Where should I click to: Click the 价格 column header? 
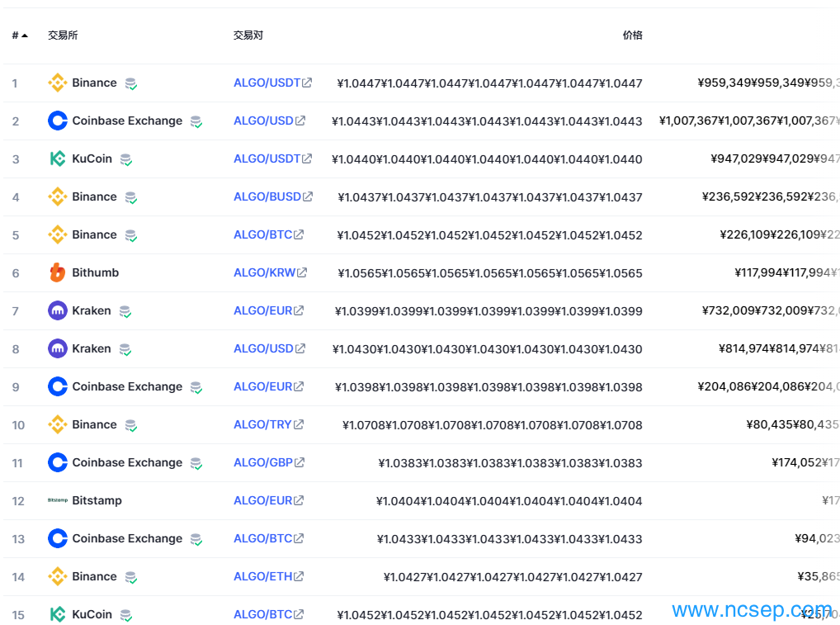point(632,36)
